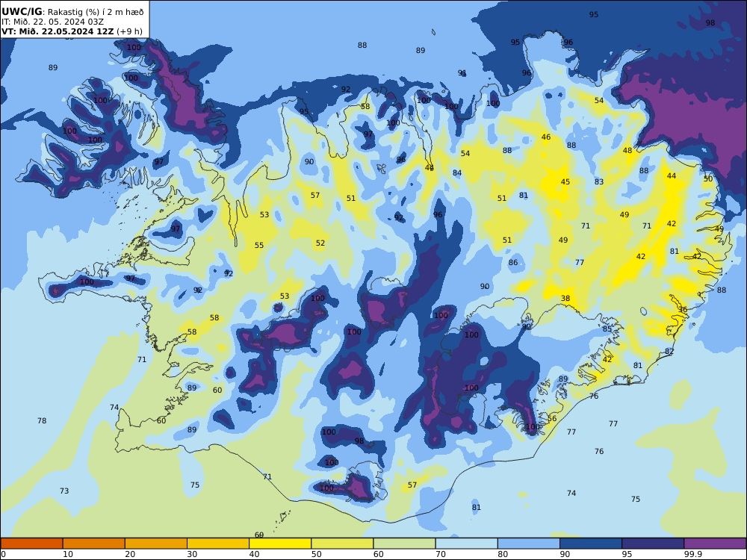Click the '50' legend scale label
Viewport: 747px width, 560px height.
316,554
